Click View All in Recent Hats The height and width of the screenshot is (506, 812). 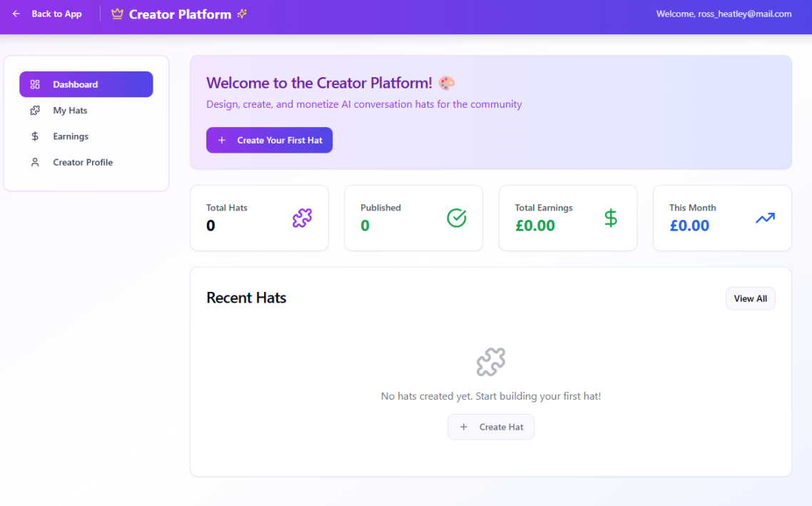[x=751, y=298]
